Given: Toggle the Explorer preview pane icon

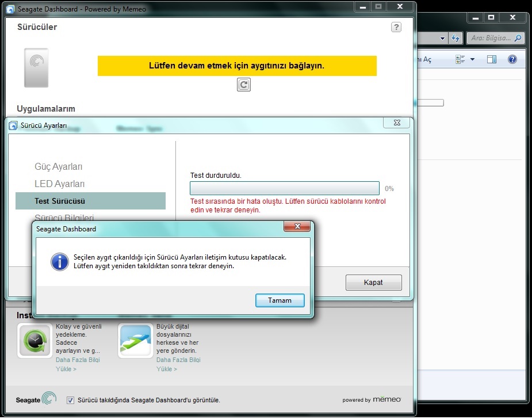Looking at the screenshot, I should click(491, 59).
